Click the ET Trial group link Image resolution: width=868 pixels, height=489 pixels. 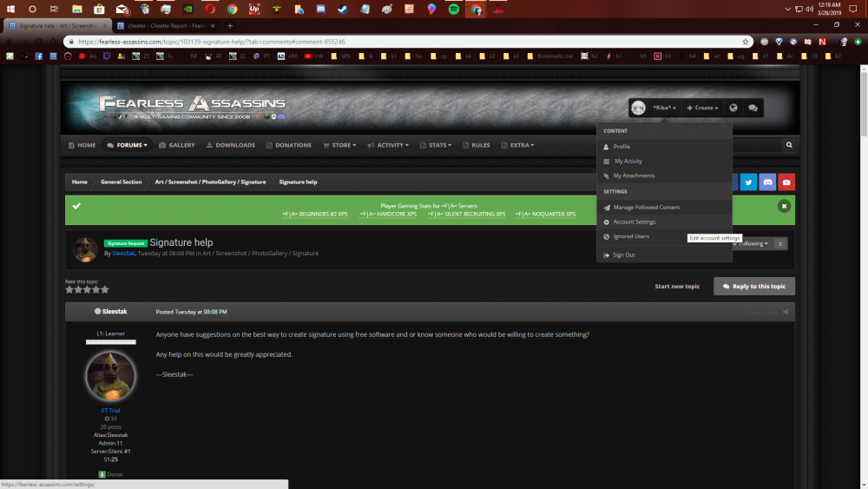pyautogui.click(x=111, y=410)
